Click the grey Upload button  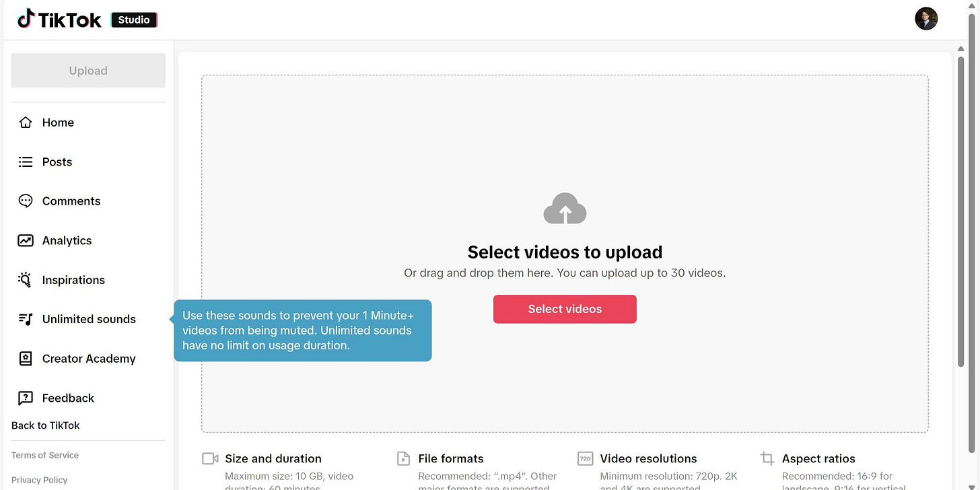point(88,71)
